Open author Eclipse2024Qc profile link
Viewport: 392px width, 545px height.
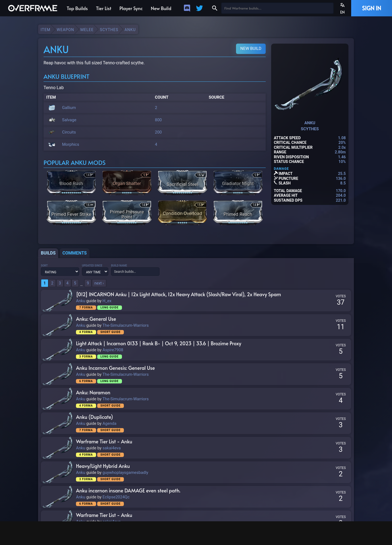click(x=116, y=497)
